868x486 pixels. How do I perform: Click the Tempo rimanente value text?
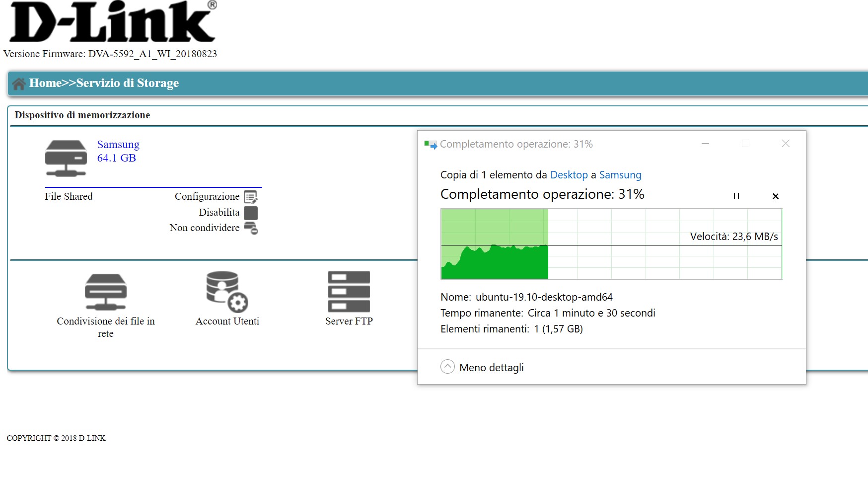pos(591,313)
